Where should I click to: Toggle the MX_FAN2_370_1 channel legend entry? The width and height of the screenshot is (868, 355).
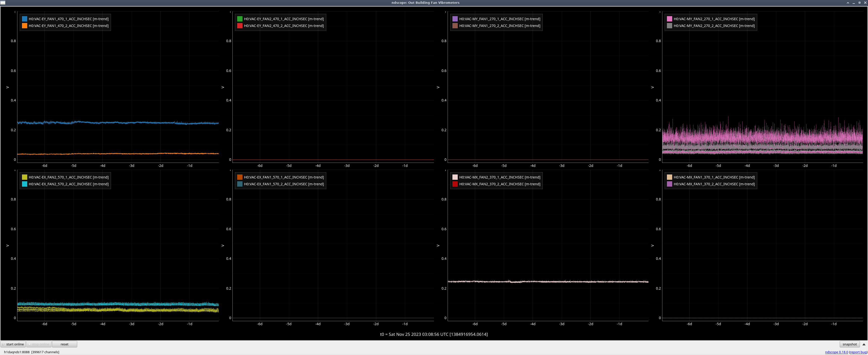(x=499, y=177)
